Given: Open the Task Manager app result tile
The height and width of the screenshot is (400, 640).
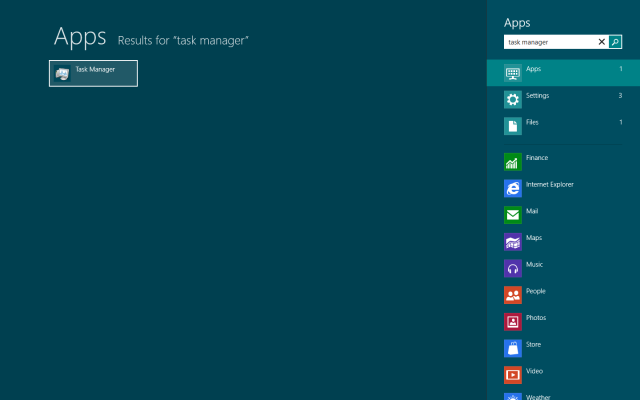Looking at the screenshot, I should click(93, 73).
